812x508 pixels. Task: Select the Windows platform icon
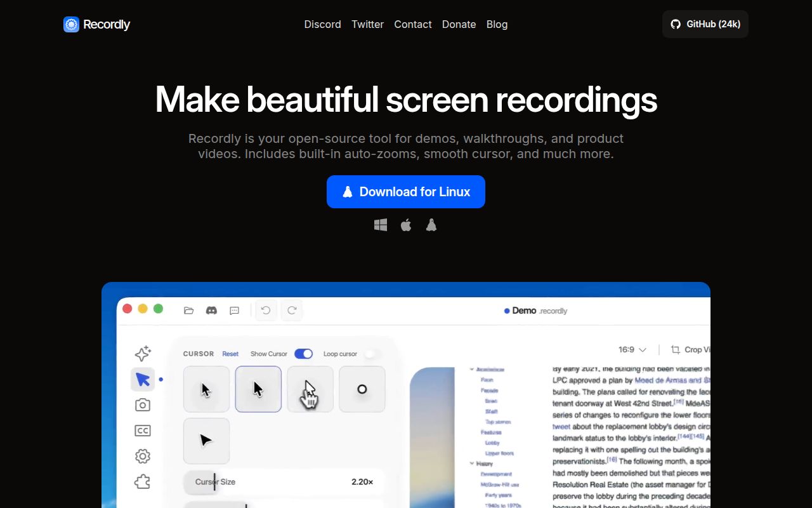click(381, 225)
